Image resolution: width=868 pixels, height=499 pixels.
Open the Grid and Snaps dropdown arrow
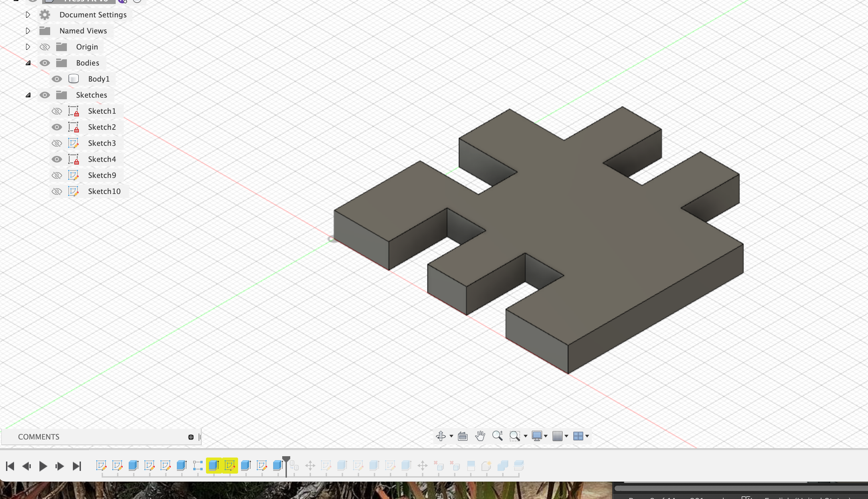coord(566,436)
